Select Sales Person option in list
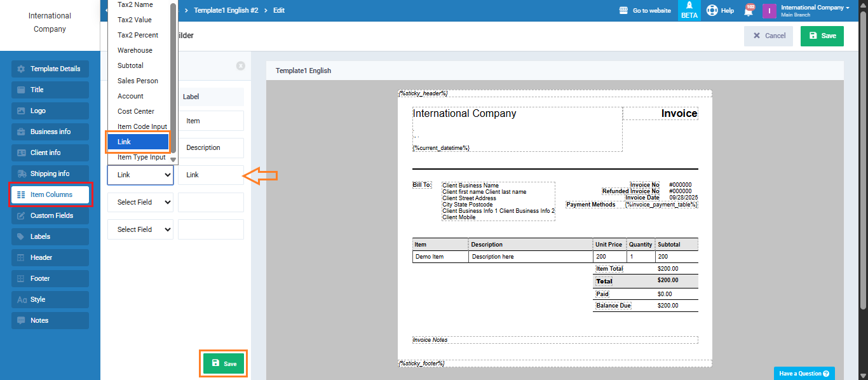This screenshot has height=380, width=868. (x=137, y=81)
